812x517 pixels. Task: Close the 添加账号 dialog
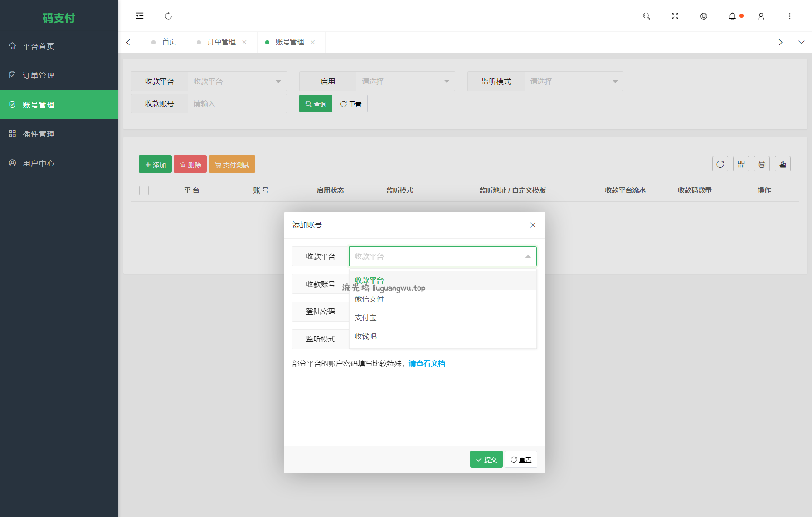click(x=533, y=225)
